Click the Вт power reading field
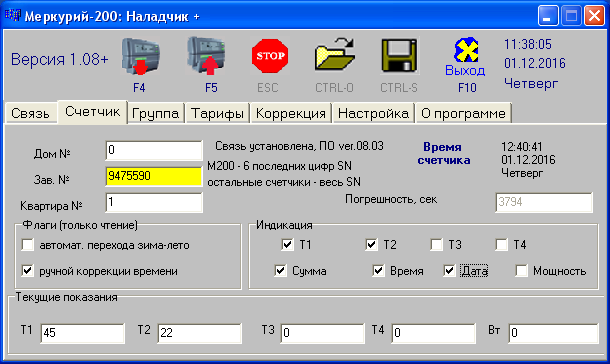 click(x=553, y=333)
